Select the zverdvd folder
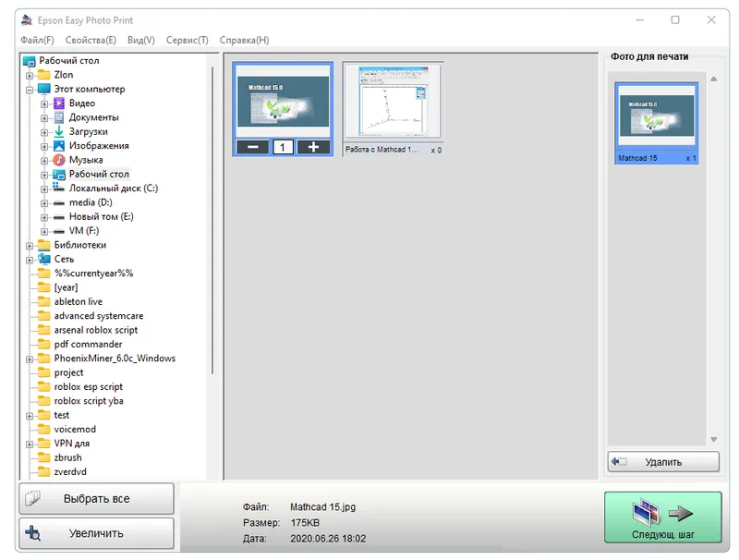 tap(70, 471)
